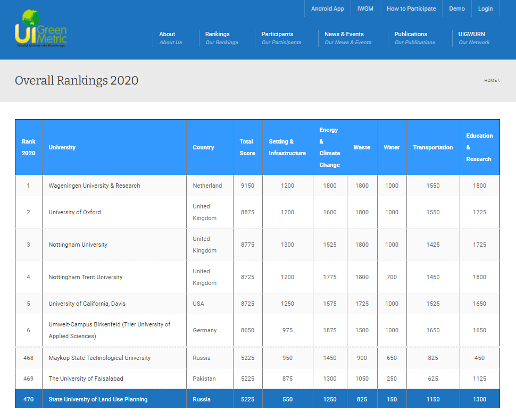Click the Rank 2020 column header
The image size is (516, 420).
click(29, 147)
